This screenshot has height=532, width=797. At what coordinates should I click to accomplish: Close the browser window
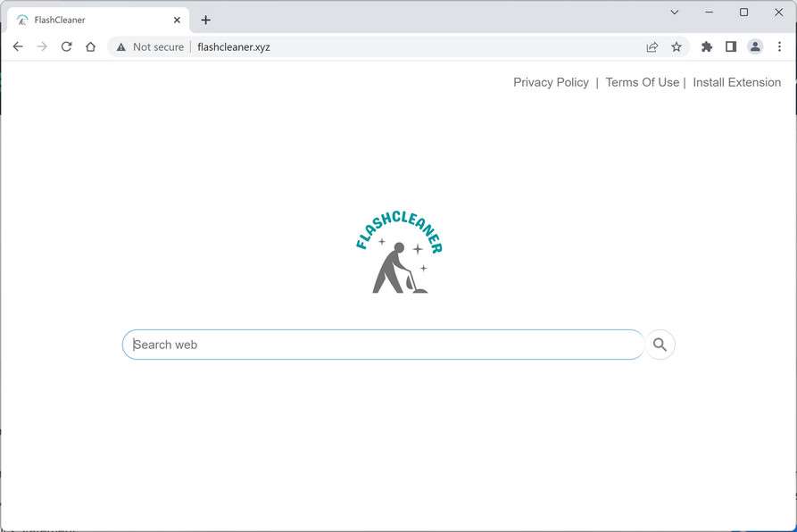(778, 12)
